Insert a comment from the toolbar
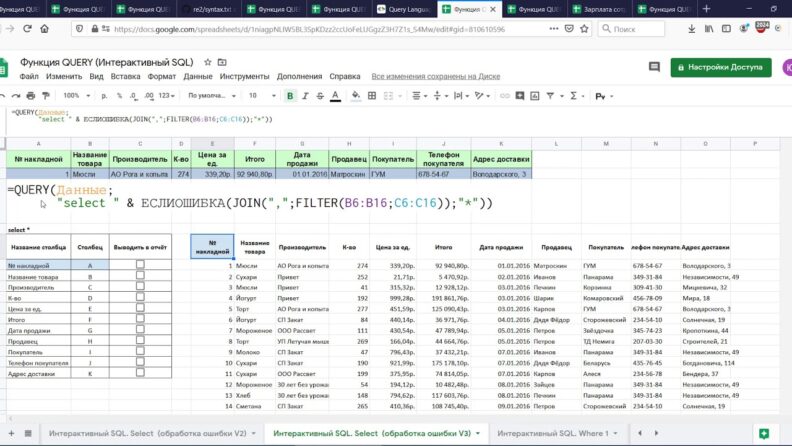The width and height of the screenshot is (792, 446). click(x=519, y=95)
